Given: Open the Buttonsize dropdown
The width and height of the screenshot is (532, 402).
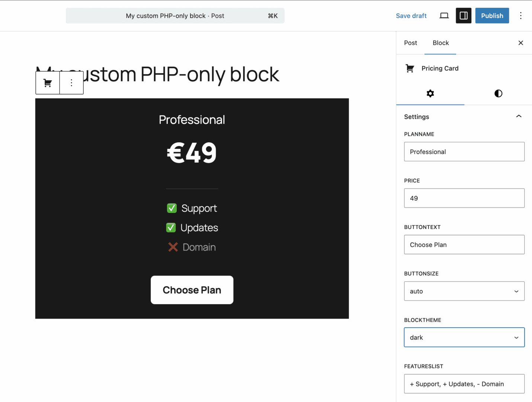Looking at the screenshot, I should pos(464,291).
